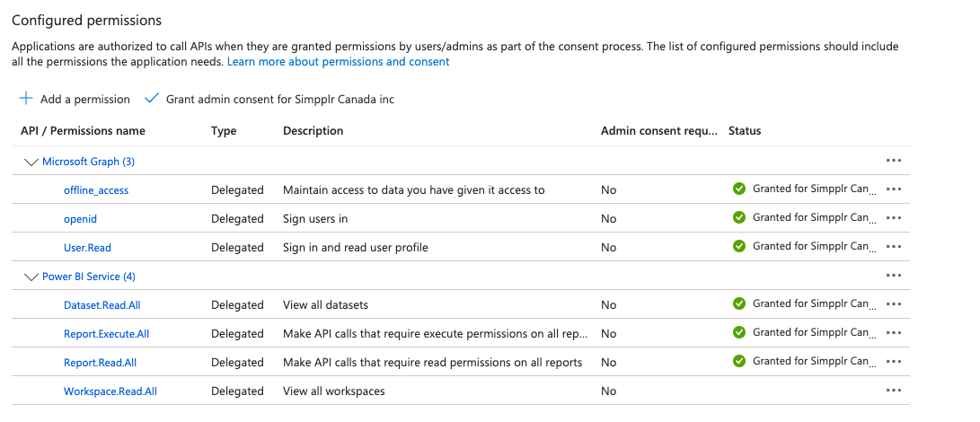Open the ellipsis menu for the Dataset.Read.All row

click(x=893, y=304)
